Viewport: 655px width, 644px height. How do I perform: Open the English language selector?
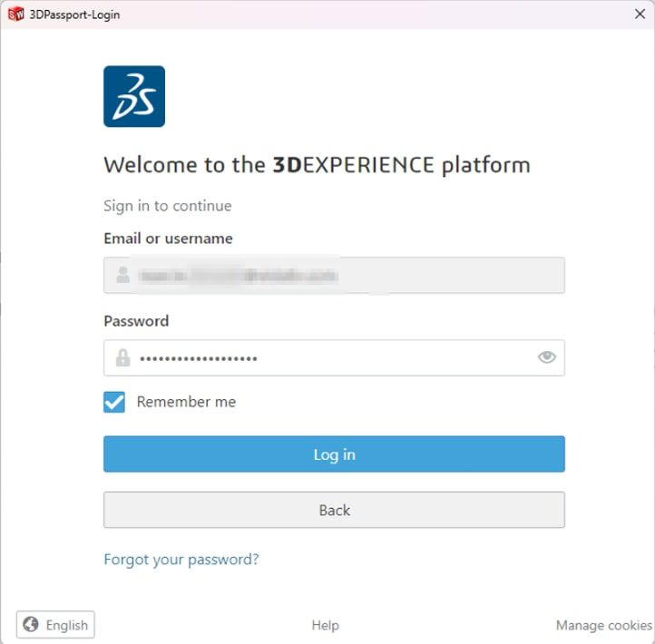pyautogui.click(x=55, y=625)
